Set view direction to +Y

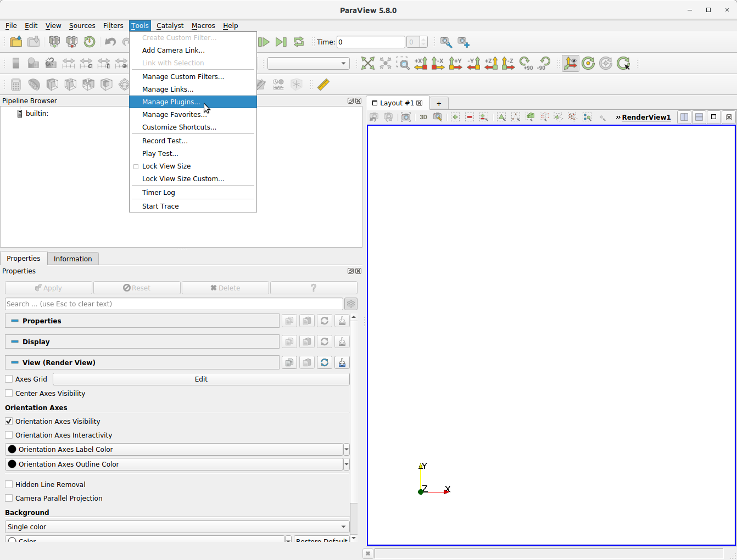point(456,63)
